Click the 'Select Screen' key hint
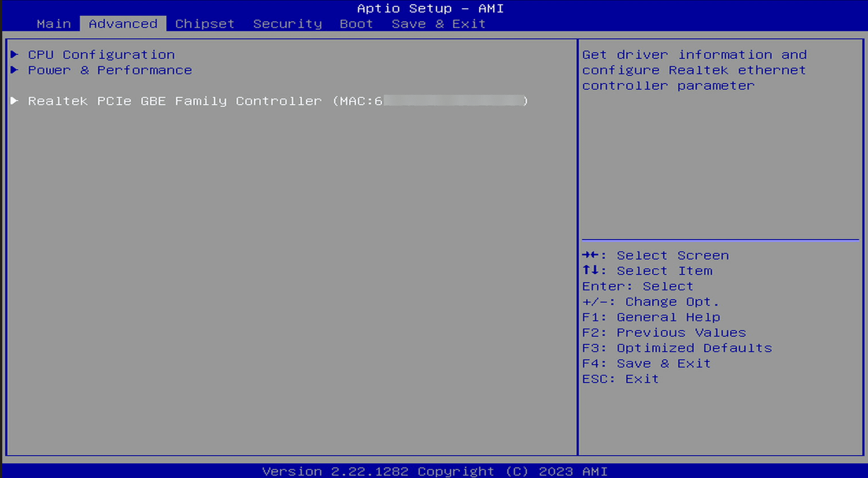The image size is (868, 478). (655, 255)
